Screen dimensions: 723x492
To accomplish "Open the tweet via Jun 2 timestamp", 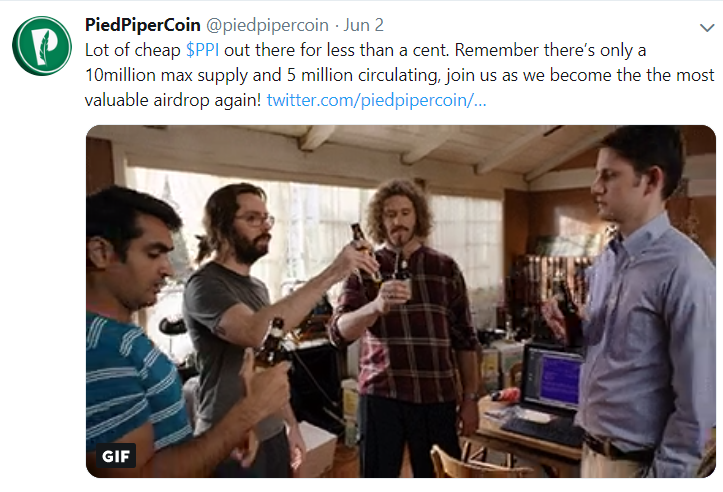I will coord(363,25).
